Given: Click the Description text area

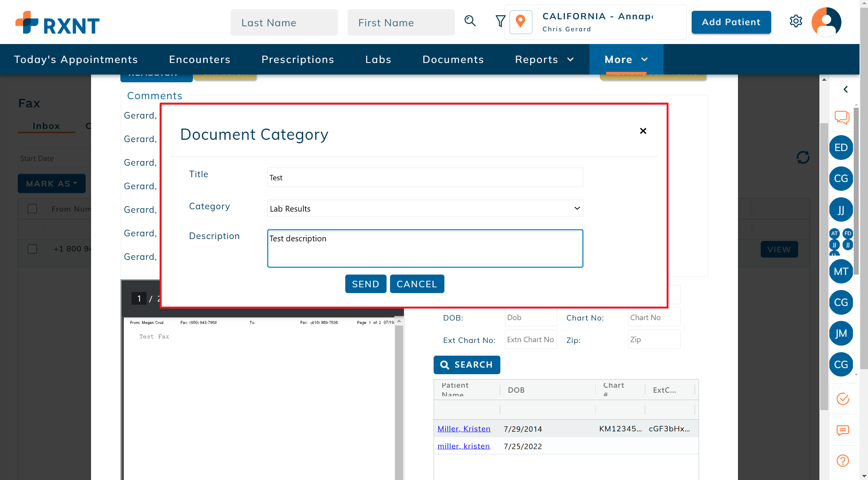Looking at the screenshot, I should point(425,248).
